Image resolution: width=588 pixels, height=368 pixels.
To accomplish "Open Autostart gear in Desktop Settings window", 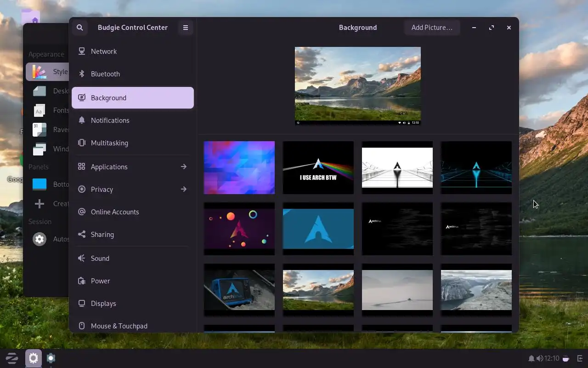I will (x=40, y=239).
